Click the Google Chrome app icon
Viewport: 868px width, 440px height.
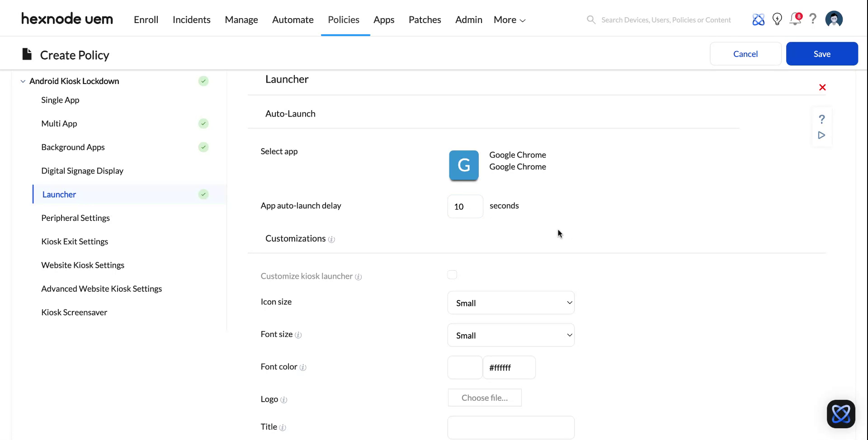click(463, 165)
